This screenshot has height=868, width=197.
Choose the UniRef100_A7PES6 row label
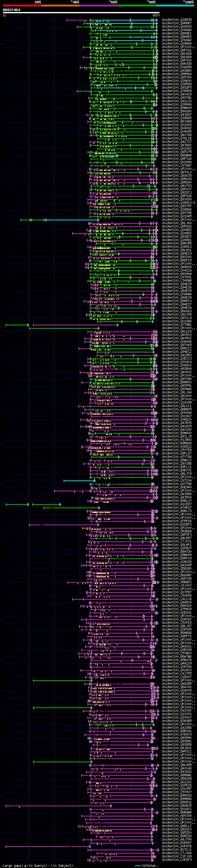click(177, 521)
